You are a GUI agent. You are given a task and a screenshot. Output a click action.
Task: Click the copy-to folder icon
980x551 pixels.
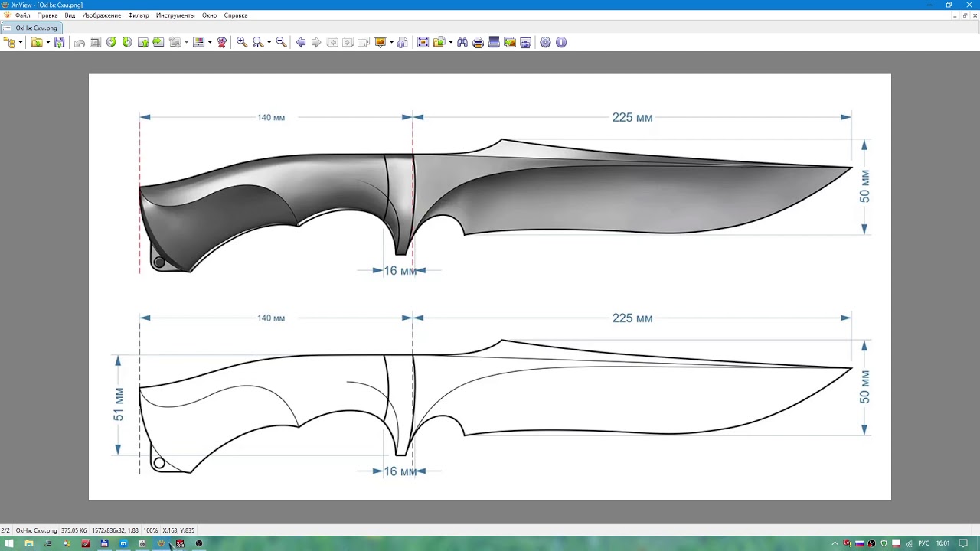click(439, 43)
